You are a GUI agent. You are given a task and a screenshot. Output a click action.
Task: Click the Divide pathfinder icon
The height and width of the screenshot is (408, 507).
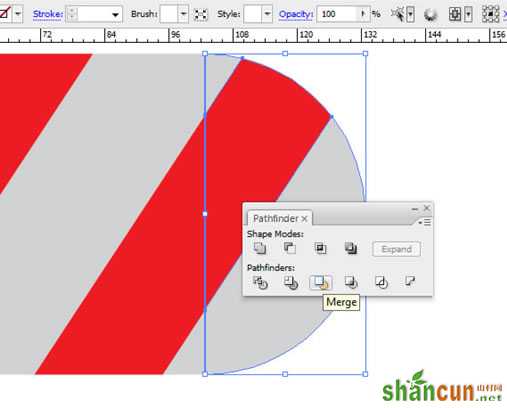pyautogui.click(x=260, y=282)
